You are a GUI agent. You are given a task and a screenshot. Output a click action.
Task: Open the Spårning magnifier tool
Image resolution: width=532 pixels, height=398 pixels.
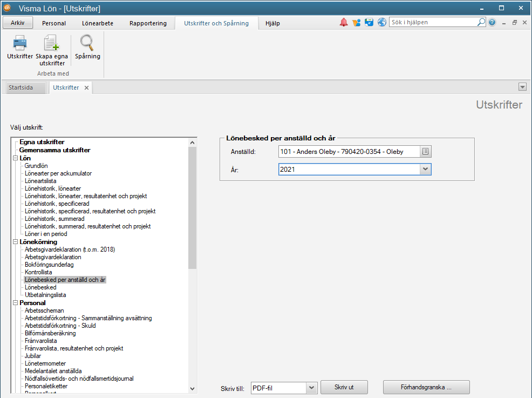click(87, 47)
